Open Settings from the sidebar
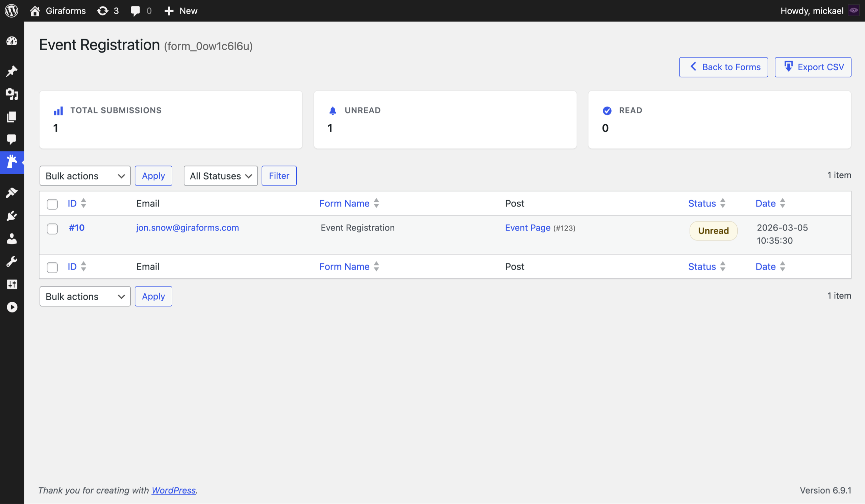 [12, 284]
